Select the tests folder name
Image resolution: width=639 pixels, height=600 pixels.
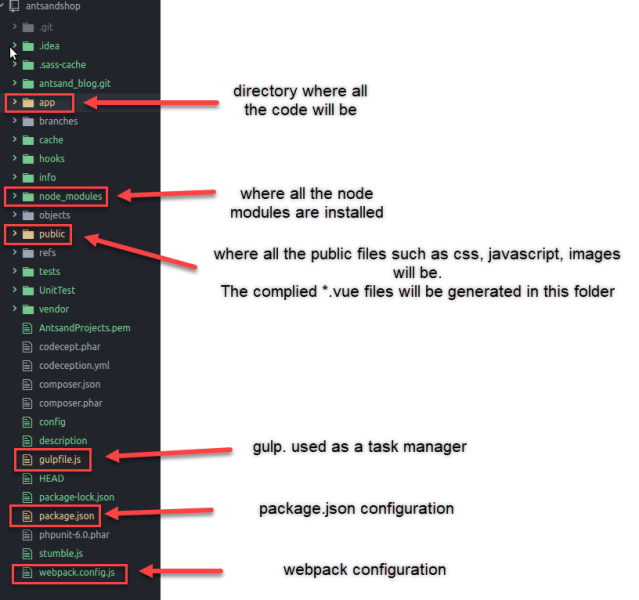click(x=49, y=271)
